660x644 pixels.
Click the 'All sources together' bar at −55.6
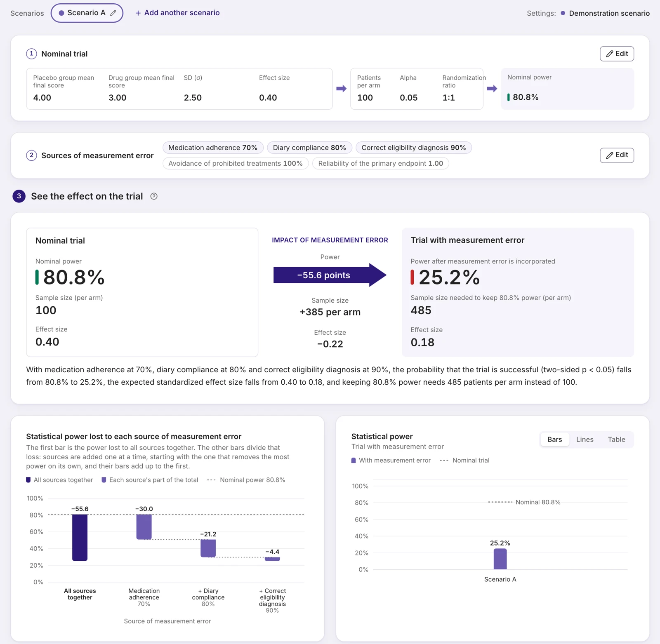click(80, 538)
